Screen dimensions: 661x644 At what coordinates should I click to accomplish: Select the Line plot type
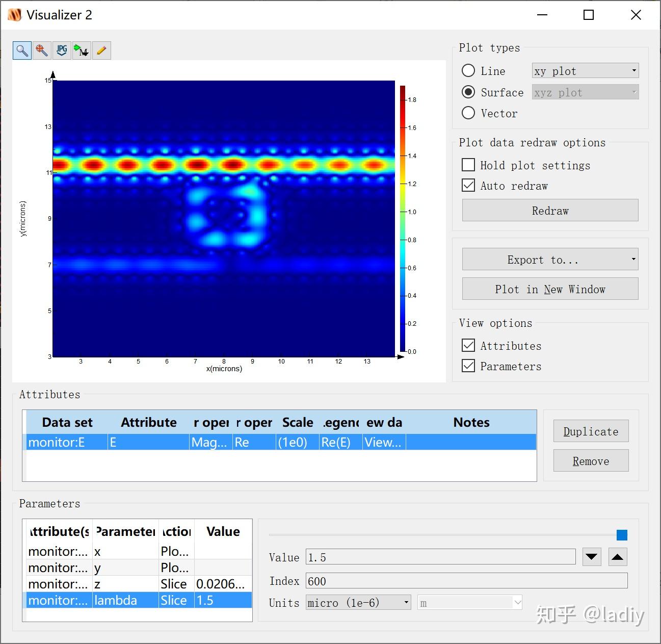click(468, 71)
